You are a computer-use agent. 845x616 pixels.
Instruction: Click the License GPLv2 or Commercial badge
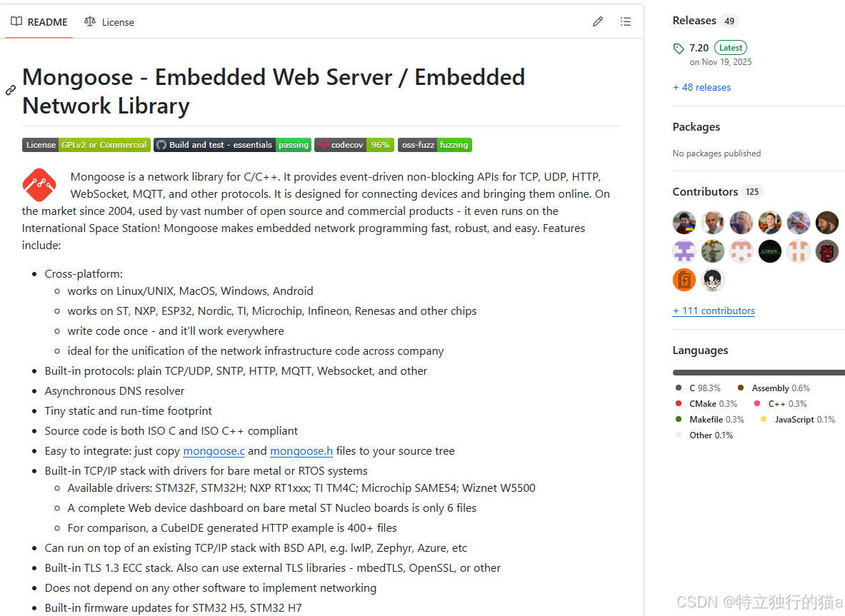tap(86, 145)
